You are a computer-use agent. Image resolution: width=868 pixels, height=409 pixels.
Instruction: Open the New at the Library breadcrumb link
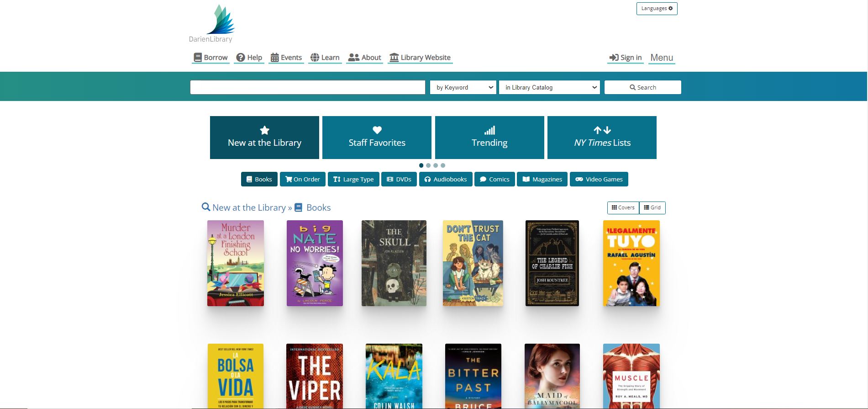point(249,207)
